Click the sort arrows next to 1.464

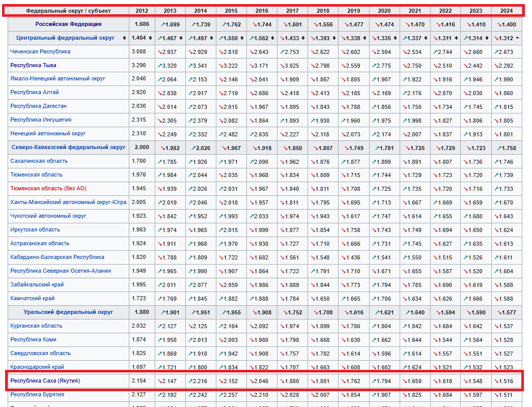(150, 38)
